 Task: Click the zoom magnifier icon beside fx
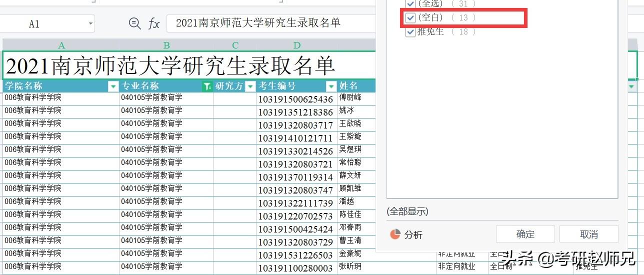[134, 23]
